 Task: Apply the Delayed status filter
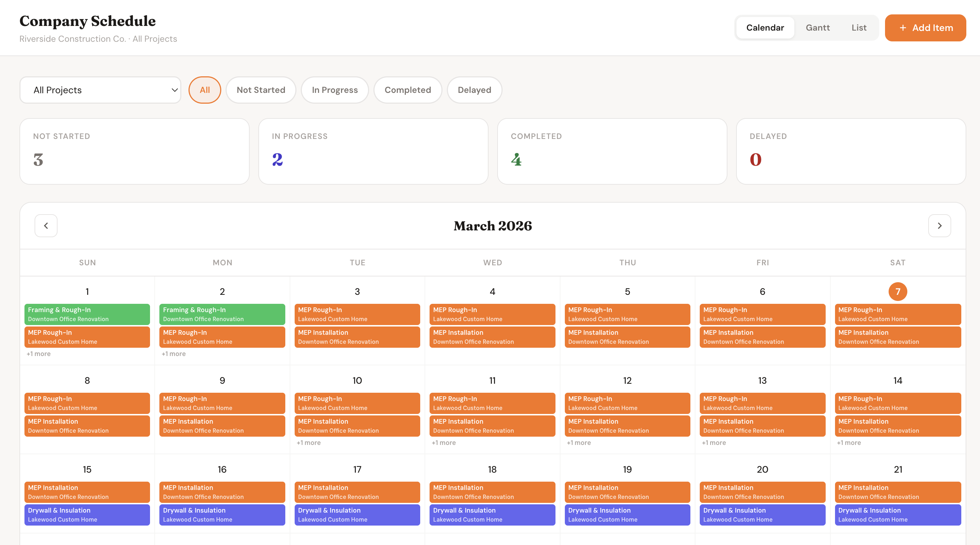pos(474,90)
